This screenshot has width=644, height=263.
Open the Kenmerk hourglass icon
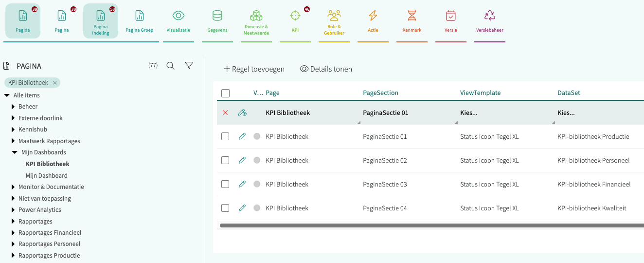tap(412, 16)
